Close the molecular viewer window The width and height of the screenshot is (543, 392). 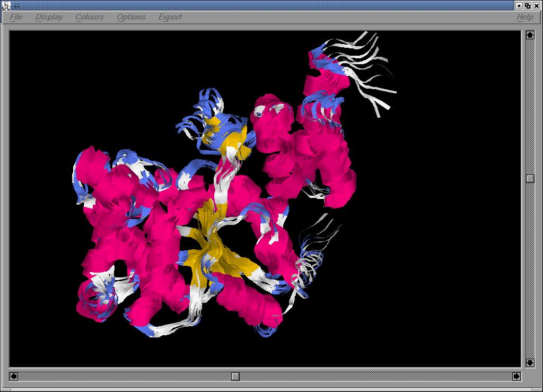coord(537,5)
